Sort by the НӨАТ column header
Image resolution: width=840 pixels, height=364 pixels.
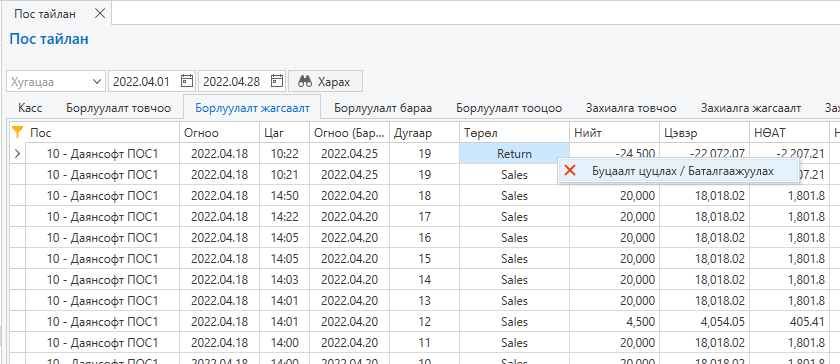click(x=789, y=132)
